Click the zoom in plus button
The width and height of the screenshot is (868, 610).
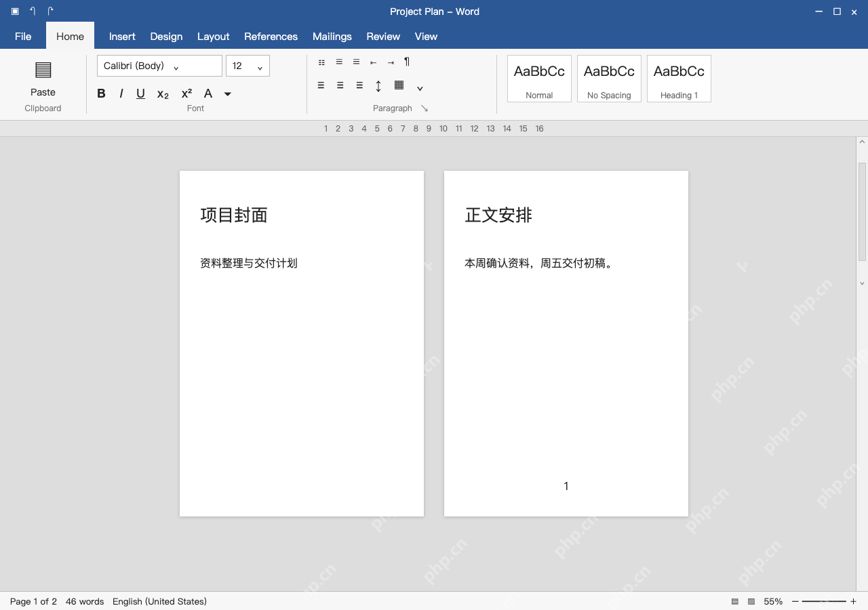[853, 601]
